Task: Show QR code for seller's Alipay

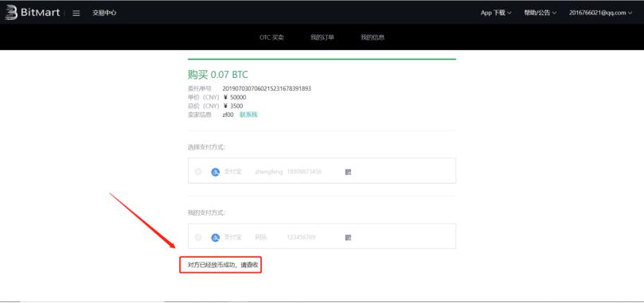Action: 348,172
